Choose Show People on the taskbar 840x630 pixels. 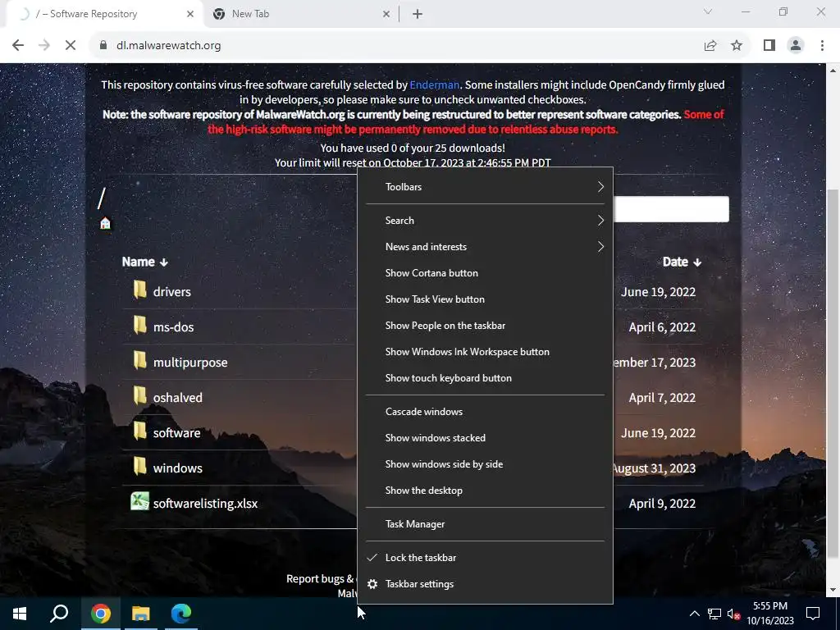click(x=485, y=326)
